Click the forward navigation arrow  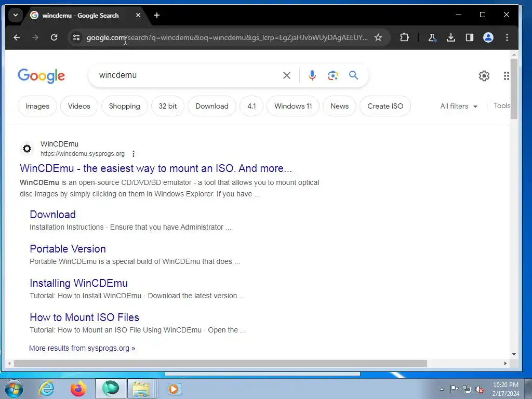tap(35, 37)
